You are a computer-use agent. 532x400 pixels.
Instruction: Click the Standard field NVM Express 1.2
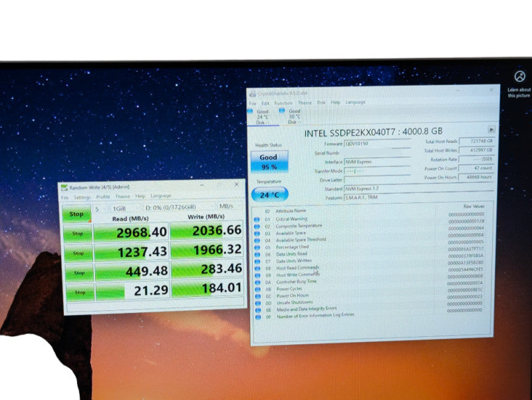419,188
